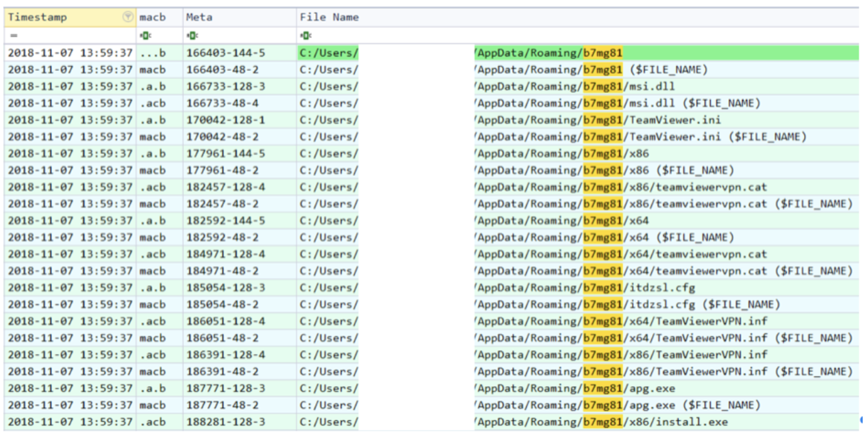Viewport: 868px width, 440px height.
Task: Select Meta cell 186391-48-2
Action: [240, 371]
